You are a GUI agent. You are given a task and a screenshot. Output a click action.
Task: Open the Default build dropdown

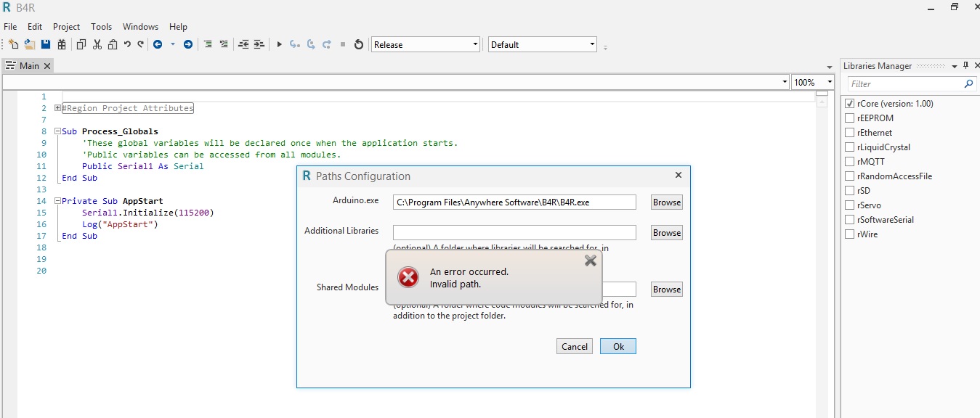[x=543, y=44]
